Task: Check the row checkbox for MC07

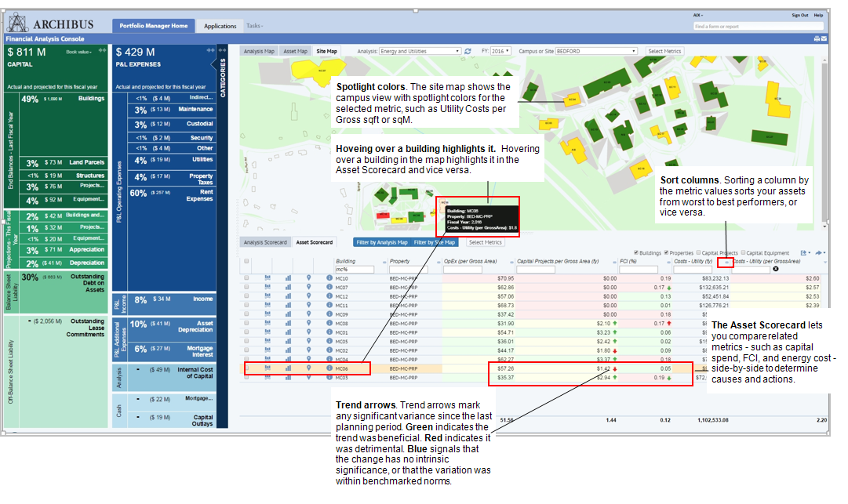Action: coord(246,287)
